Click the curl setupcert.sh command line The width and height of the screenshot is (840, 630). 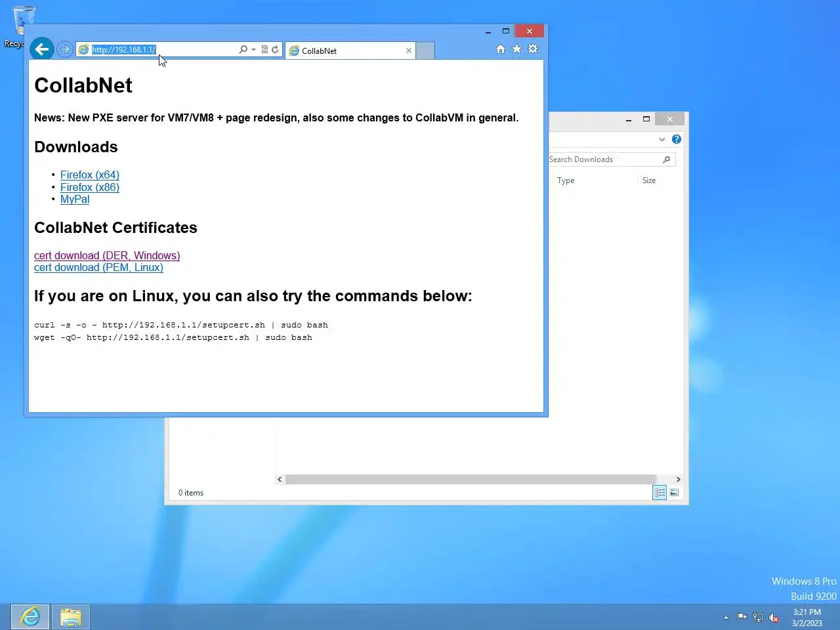[181, 325]
